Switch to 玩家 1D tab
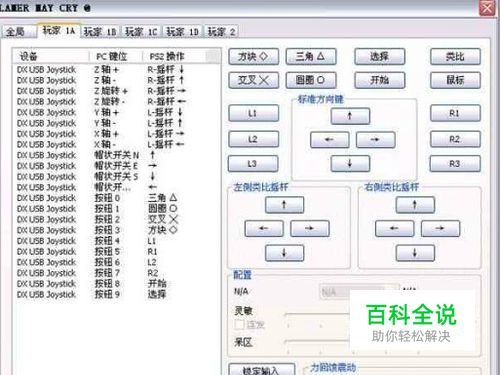The image size is (500, 375). pyautogui.click(x=183, y=32)
